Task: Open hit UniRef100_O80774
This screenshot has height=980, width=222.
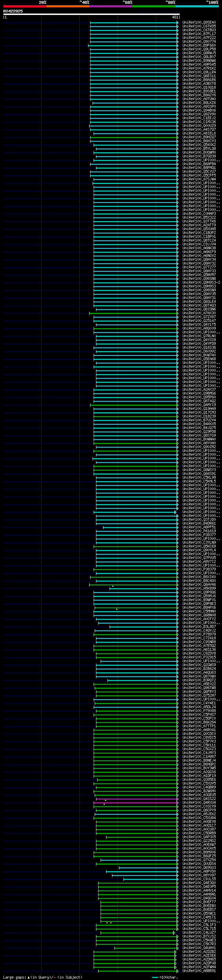Action: click(x=199, y=41)
